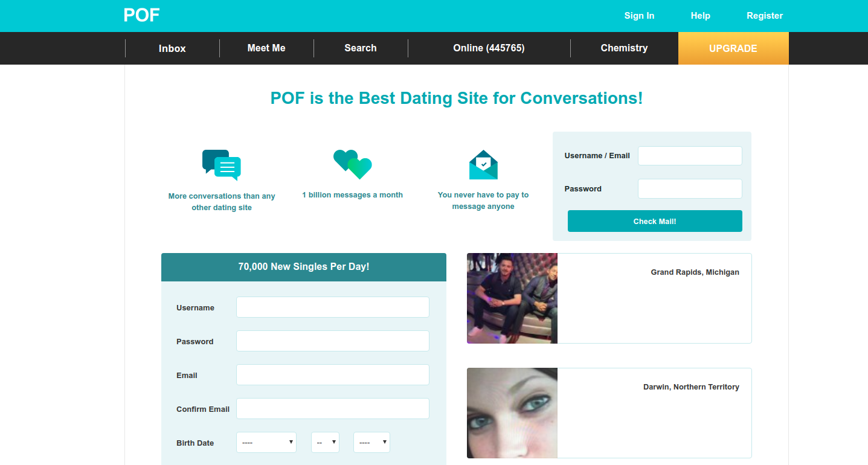Click the double hearts messages icon
The width and height of the screenshot is (868, 465).
point(352,164)
